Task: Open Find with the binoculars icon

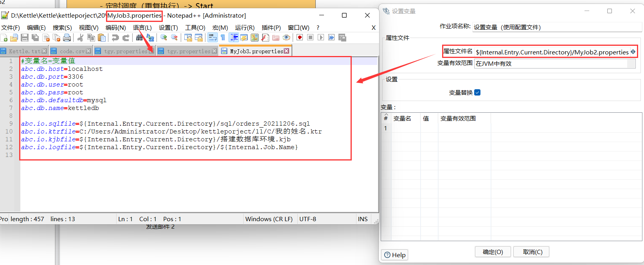Action: click(x=139, y=38)
